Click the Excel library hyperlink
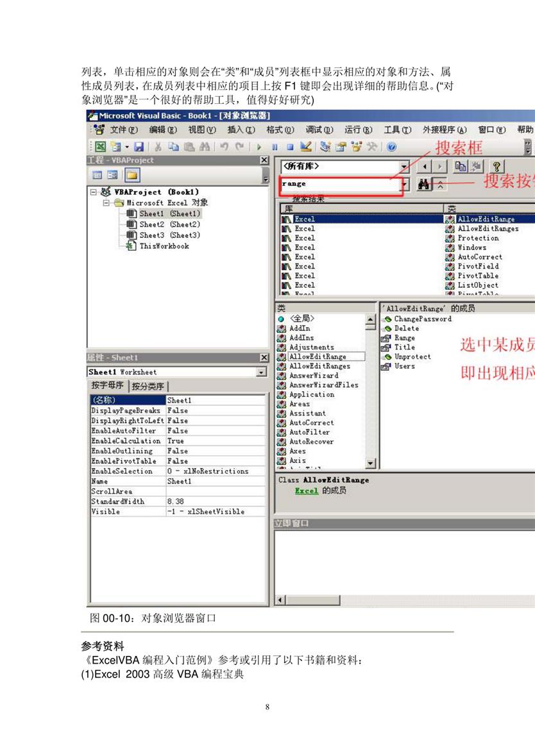The height and width of the screenshot is (756, 535). 306,491
